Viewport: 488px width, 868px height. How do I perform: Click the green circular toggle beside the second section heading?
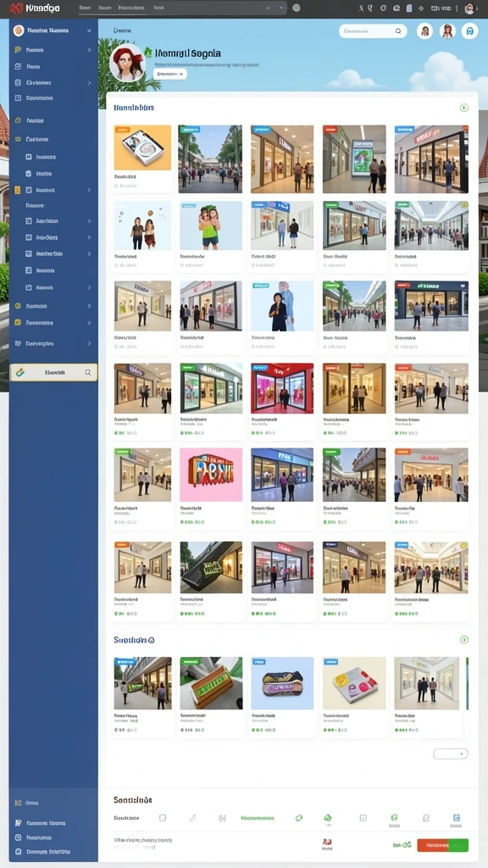pos(464,639)
